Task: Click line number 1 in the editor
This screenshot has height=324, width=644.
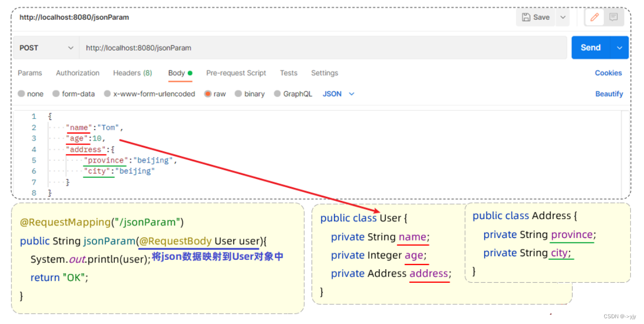Action: pyautogui.click(x=34, y=116)
